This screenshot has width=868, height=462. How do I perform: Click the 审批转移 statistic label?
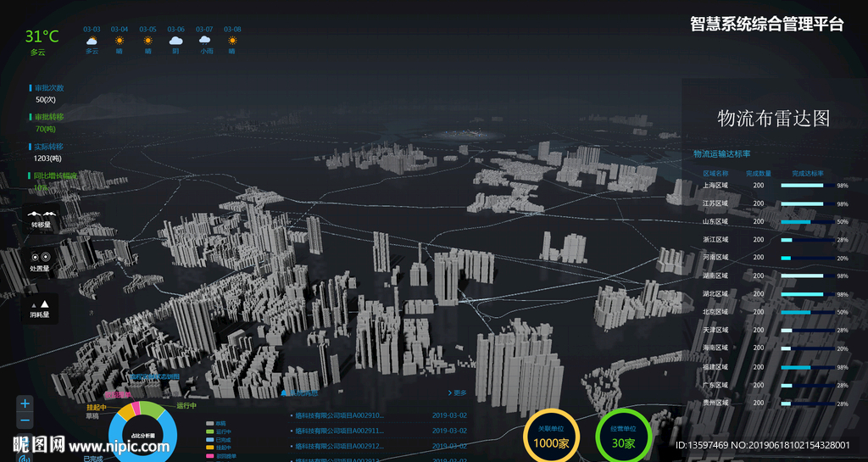49,117
